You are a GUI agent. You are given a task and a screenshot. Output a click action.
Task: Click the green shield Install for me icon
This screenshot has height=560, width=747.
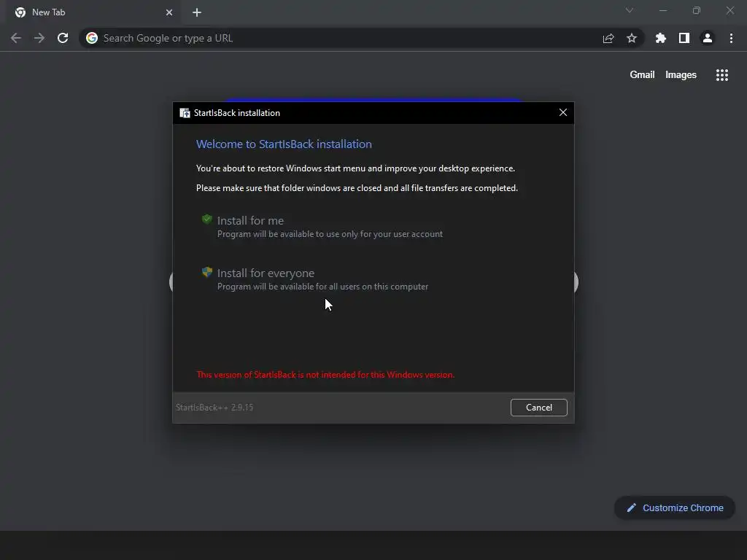206,219
